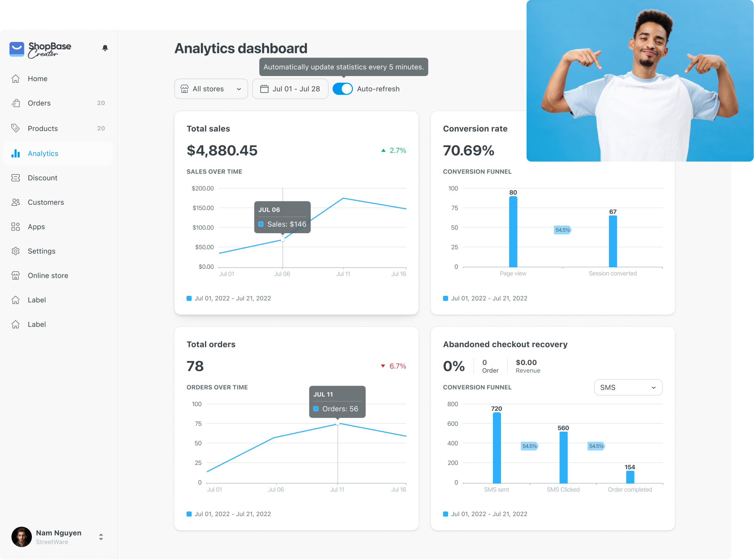
Task: Open the Jul 01 - Jul 28 date picker
Action: (x=290, y=89)
